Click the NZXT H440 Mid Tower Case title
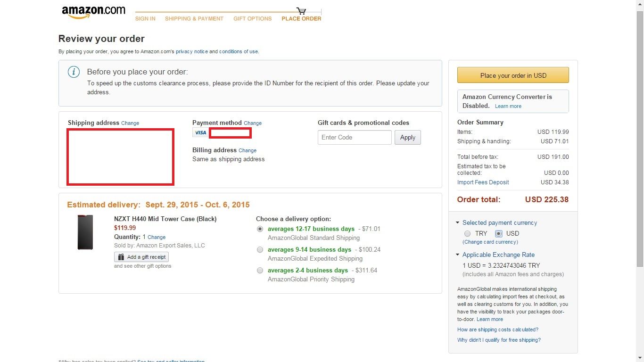The image size is (644, 362). pyautogui.click(x=165, y=219)
